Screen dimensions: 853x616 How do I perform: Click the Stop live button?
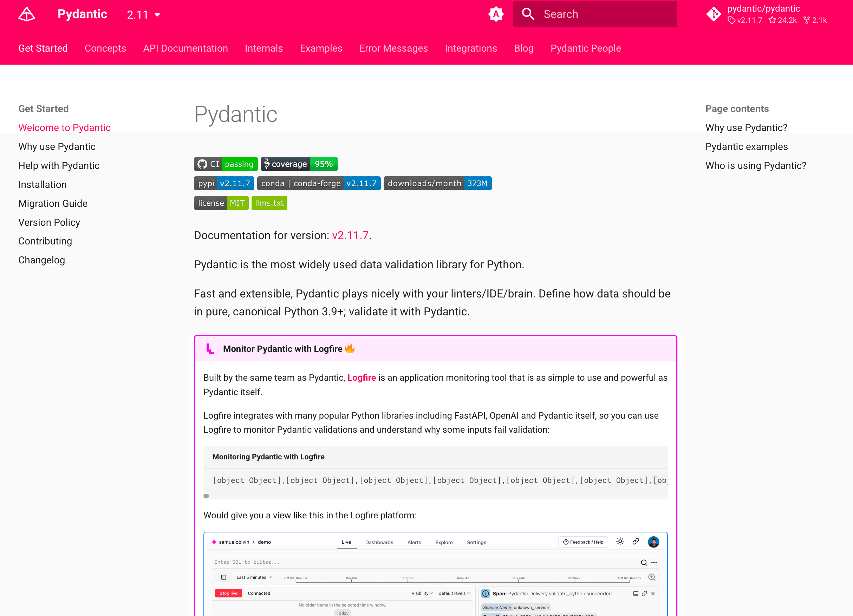228,594
